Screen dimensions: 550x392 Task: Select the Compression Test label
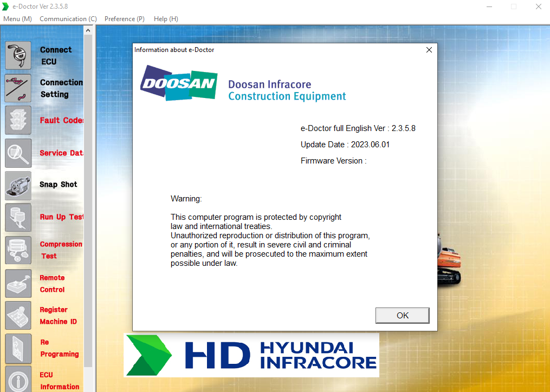(x=61, y=250)
